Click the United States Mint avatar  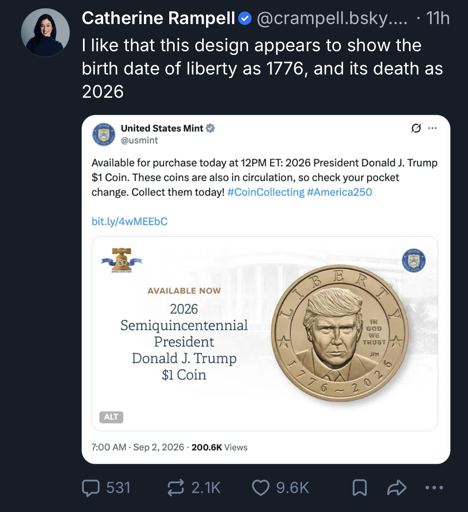point(104,134)
